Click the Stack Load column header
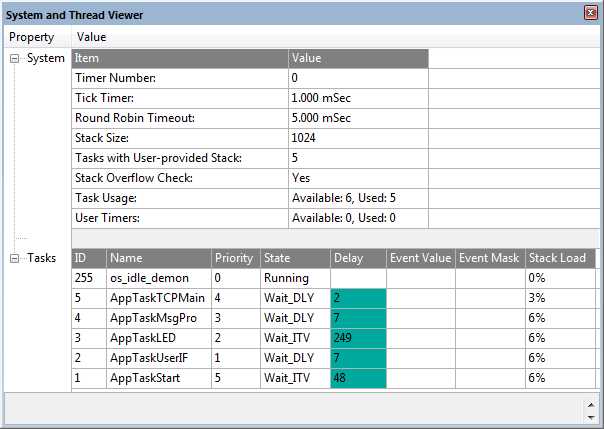 pyautogui.click(x=560, y=258)
